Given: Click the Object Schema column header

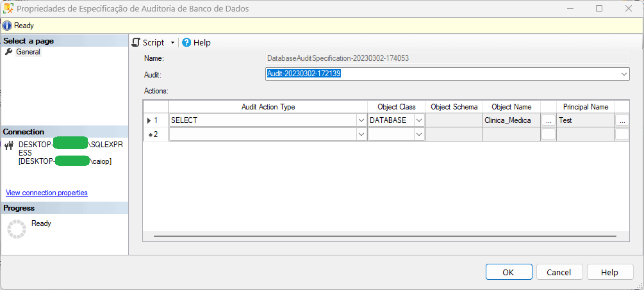Looking at the screenshot, I should point(454,107).
